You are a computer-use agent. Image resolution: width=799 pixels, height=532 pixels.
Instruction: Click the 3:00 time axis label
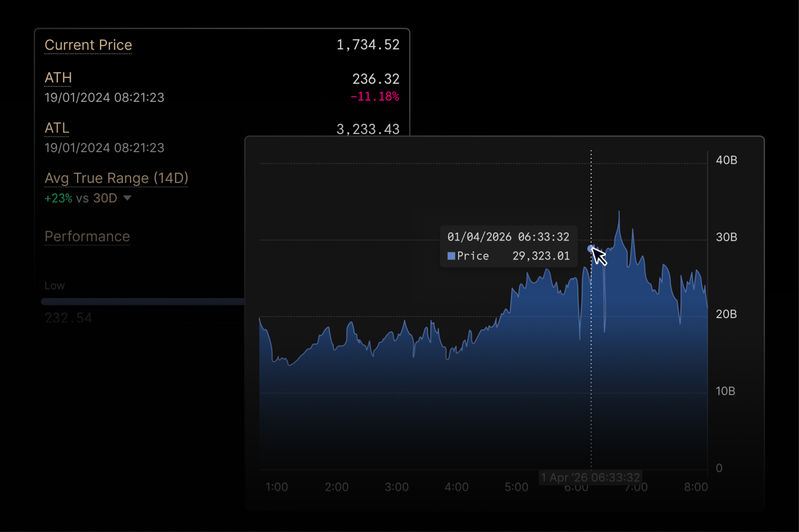(x=397, y=487)
